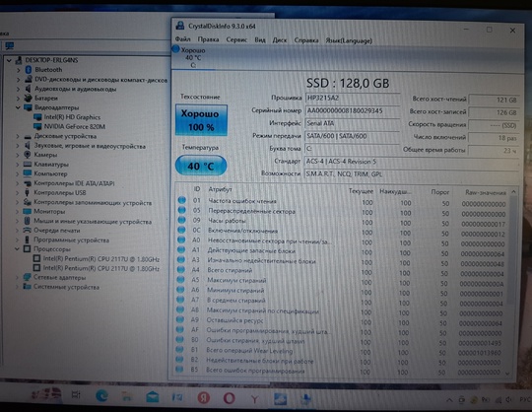Select the Переназначенные сектора attribute row
The image size is (532, 412).
pyautogui.click(x=342, y=212)
